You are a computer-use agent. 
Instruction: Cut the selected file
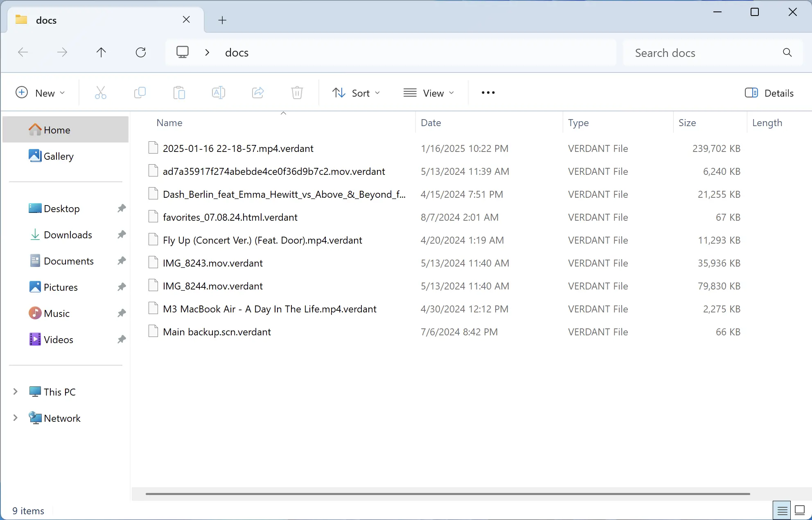[x=101, y=93]
